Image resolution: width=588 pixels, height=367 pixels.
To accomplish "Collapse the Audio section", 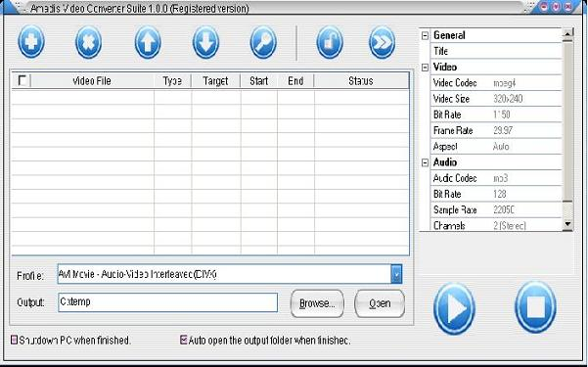I will (425, 162).
